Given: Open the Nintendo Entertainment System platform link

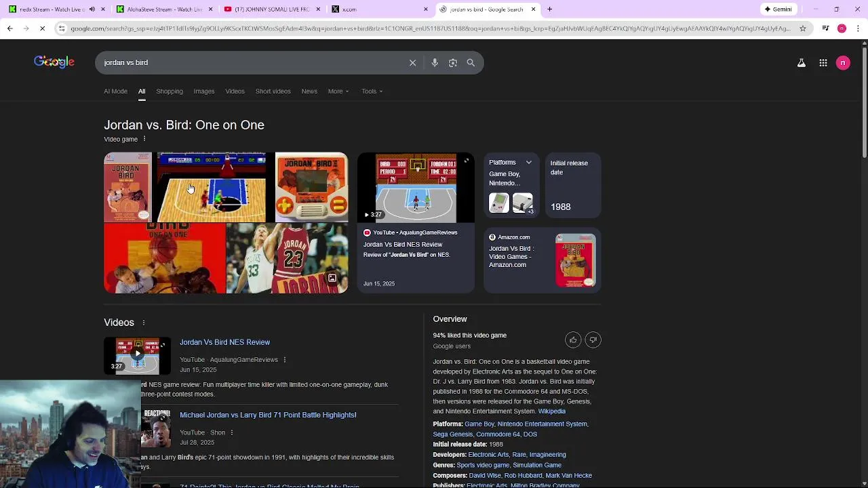Looking at the screenshot, I should coord(542,424).
